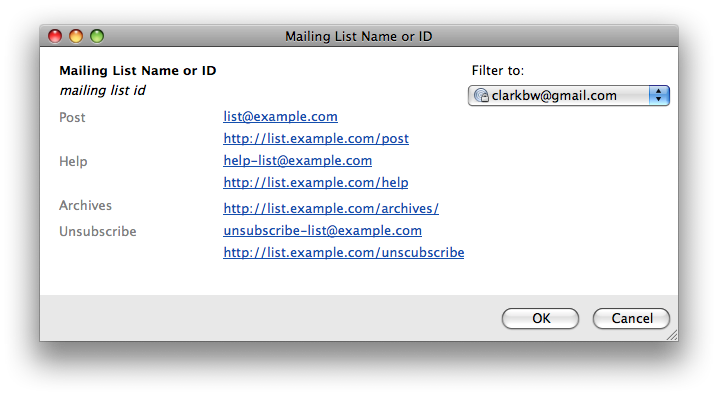Viewport: 718px width, 396px height.
Task: Zoom the window with green button
Action: coord(97,36)
